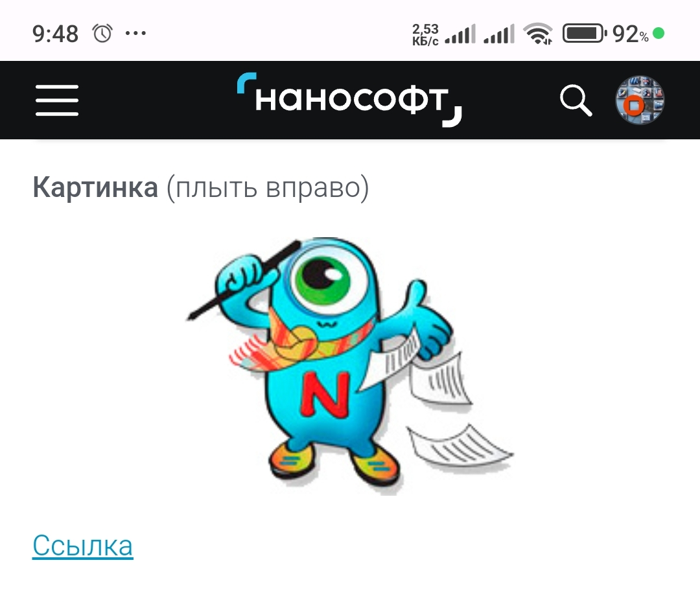This screenshot has width=700, height=602.
Task: Follow the Ссылка hyperlink
Action: (x=82, y=546)
